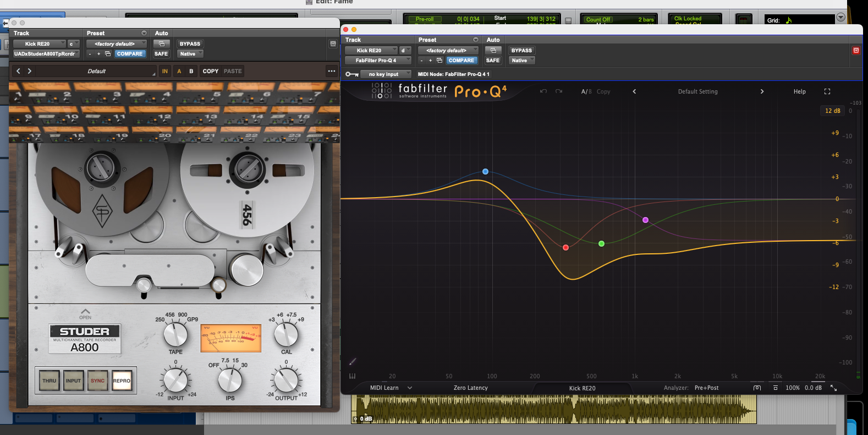Open Kick RE20 track selector in Studer window

pyautogui.click(x=39, y=44)
